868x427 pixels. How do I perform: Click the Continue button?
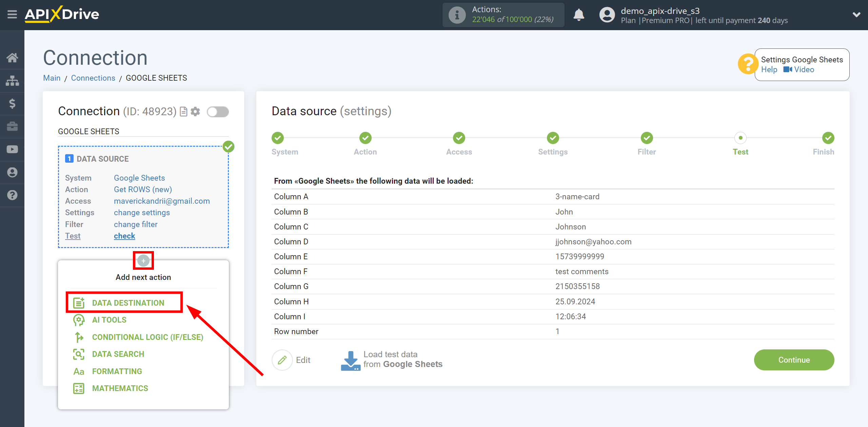pos(794,360)
